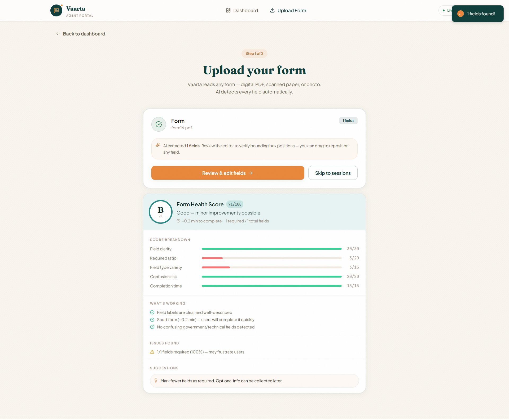
Task: Click the Field type variety score bar
Action: [271, 267]
